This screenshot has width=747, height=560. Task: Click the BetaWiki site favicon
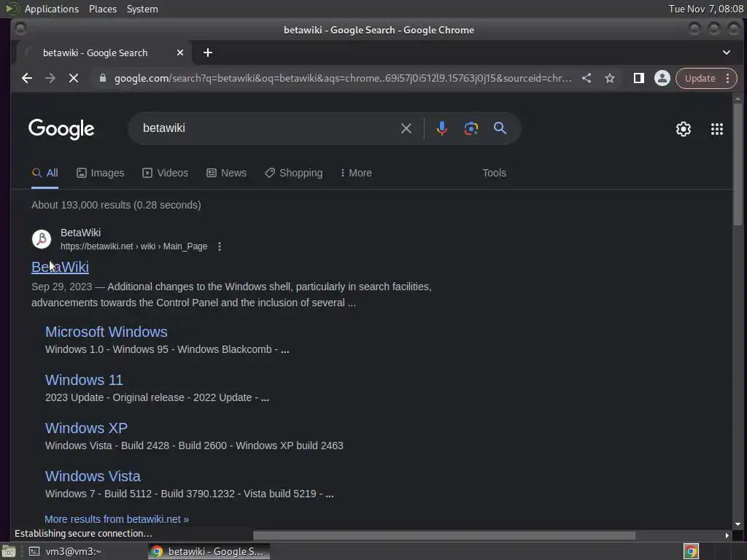(x=42, y=239)
